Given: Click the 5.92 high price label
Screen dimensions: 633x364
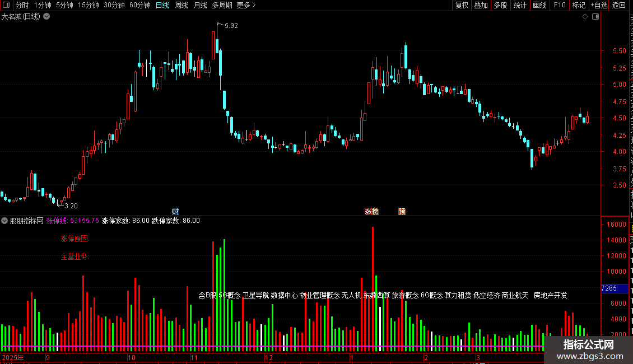Looking at the screenshot, I should tap(231, 25).
